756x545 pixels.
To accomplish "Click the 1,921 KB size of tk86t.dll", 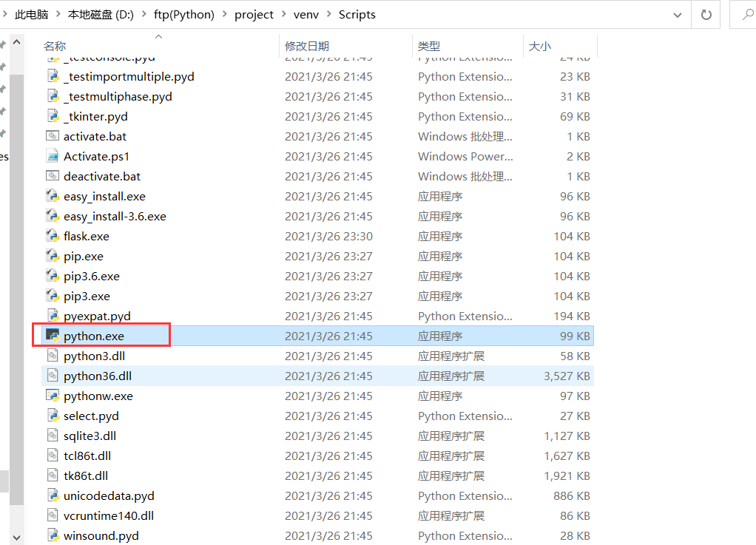I will point(567,475).
